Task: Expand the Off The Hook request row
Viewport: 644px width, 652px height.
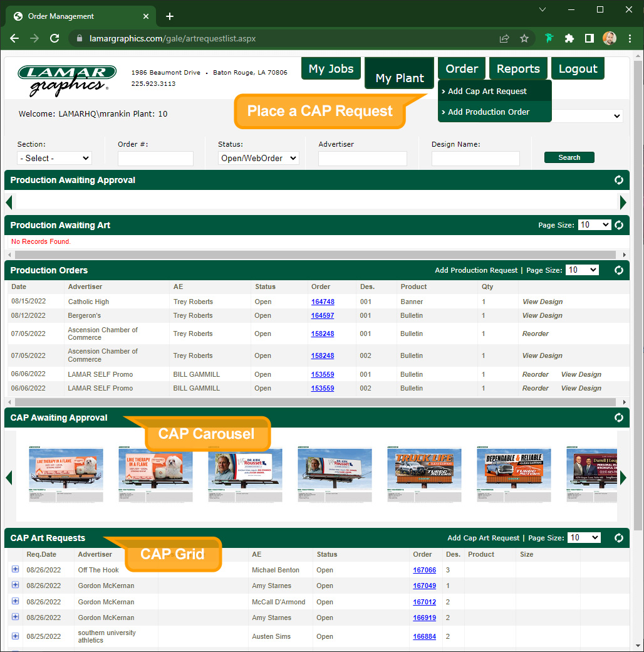Action: point(16,569)
